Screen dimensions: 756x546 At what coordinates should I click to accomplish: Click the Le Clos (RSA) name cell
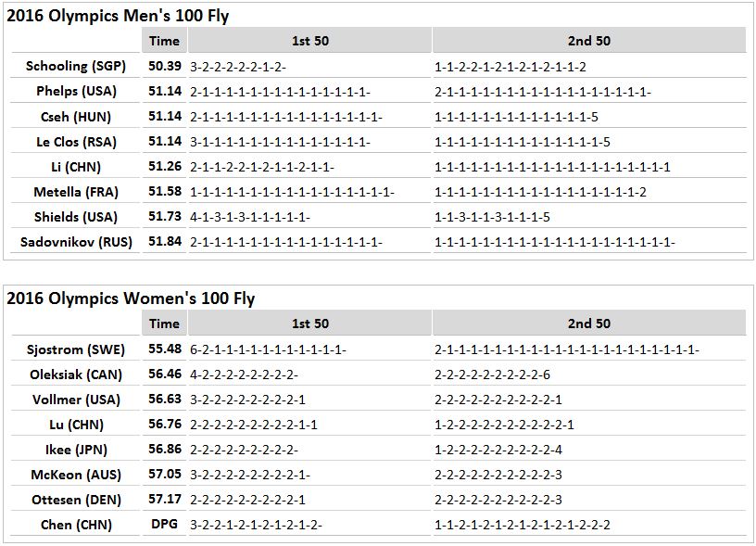[x=76, y=141]
